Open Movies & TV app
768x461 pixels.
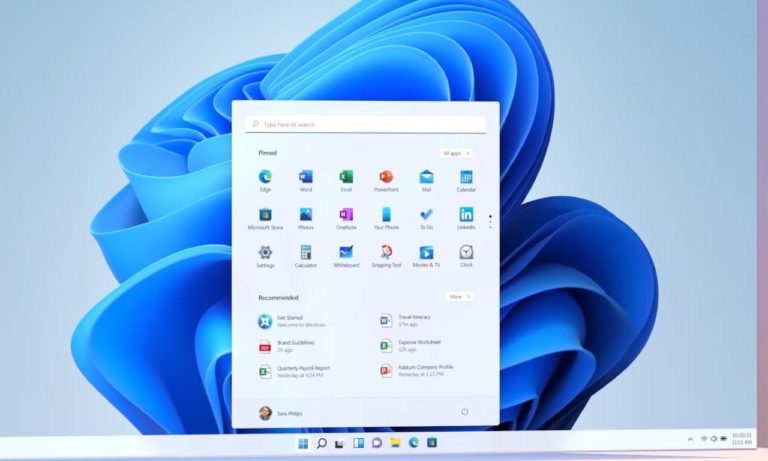pos(426,257)
